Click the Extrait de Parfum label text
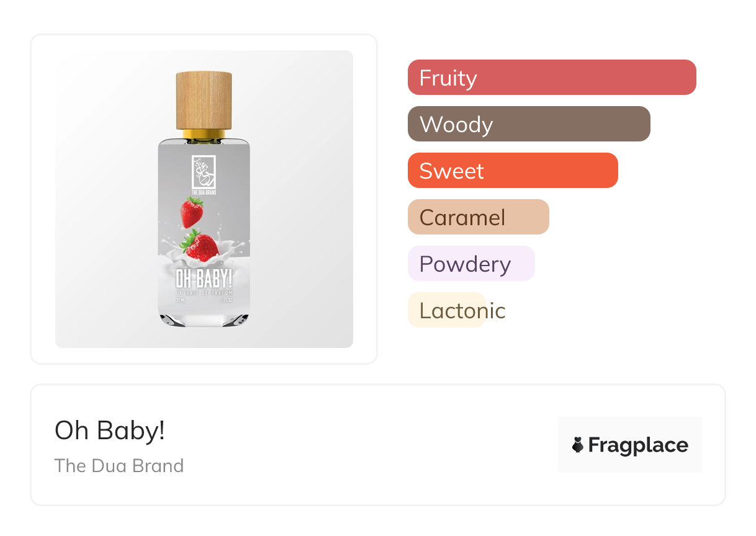Screen dimensions: 756x536 204,292
